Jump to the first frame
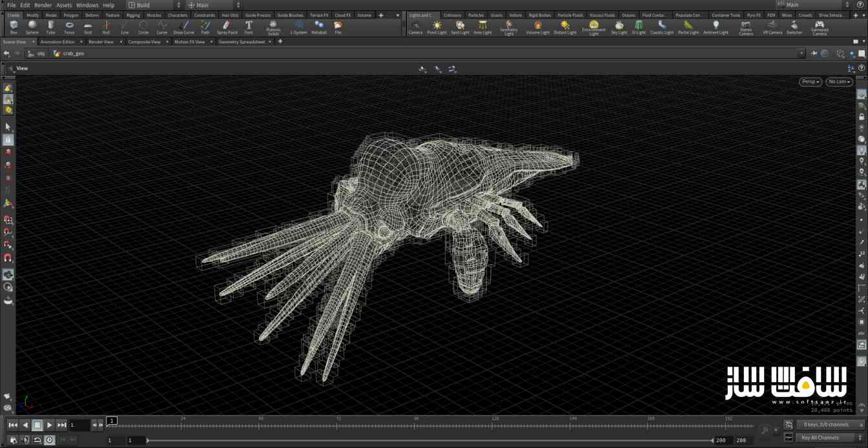 (x=13, y=425)
